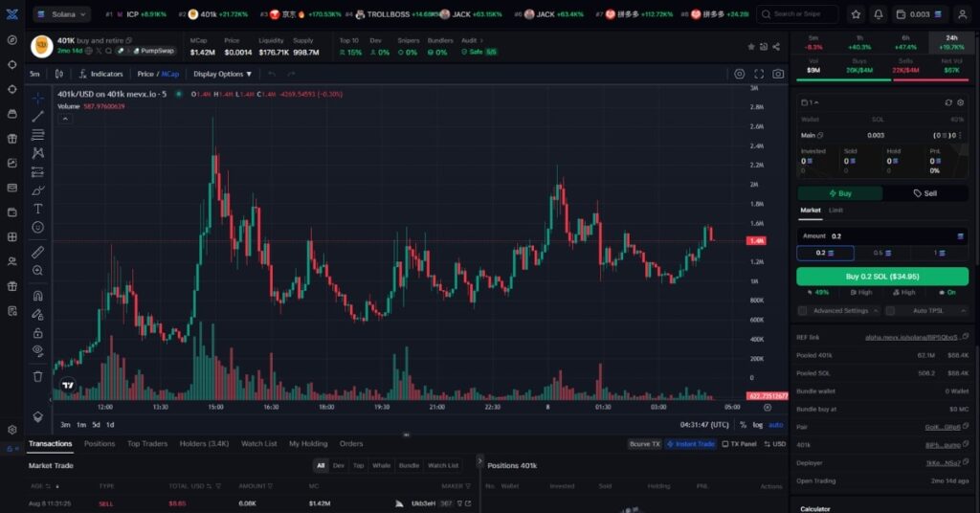Open notifications bell icon
The width and height of the screenshot is (980, 513).
(879, 13)
